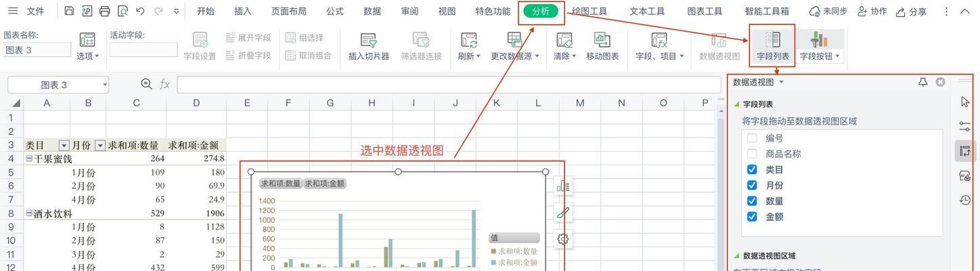The image size is (980, 271).
Task: Click the Undo arrow icon
Action: 140,12
